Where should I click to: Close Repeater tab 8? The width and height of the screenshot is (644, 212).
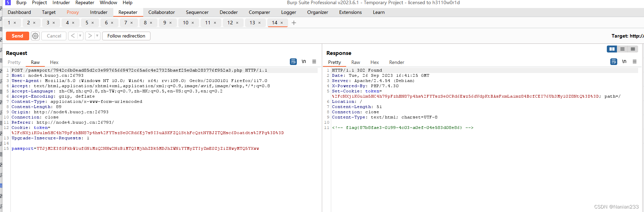click(151, 23)
